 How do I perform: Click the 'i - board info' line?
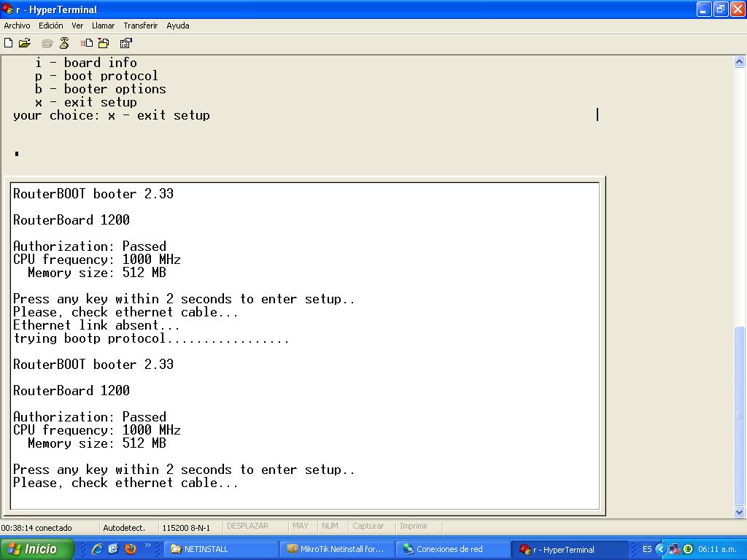[86, 63]
